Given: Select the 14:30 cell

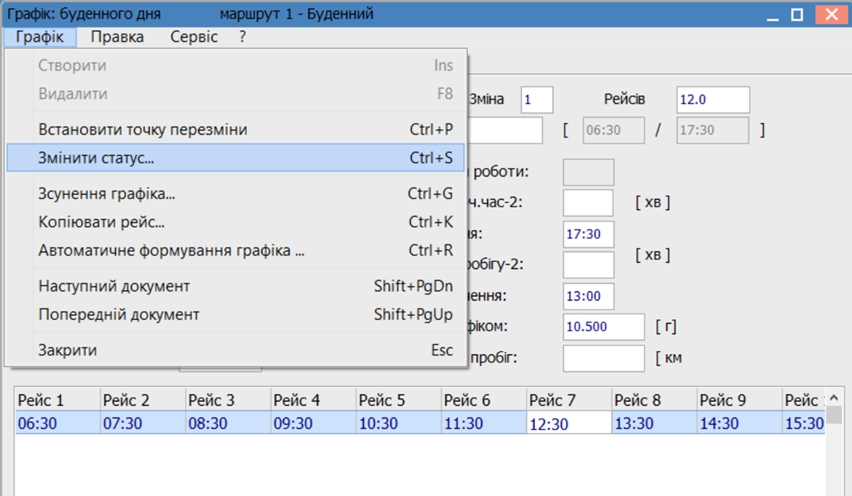Looking at the screenshot, I should [x=740, y=423].
